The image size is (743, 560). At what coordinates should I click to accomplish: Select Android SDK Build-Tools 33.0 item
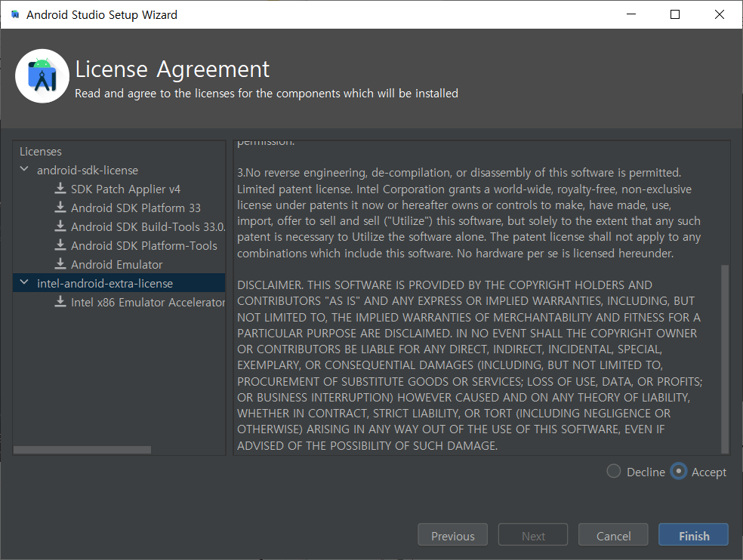click(148, 227)
